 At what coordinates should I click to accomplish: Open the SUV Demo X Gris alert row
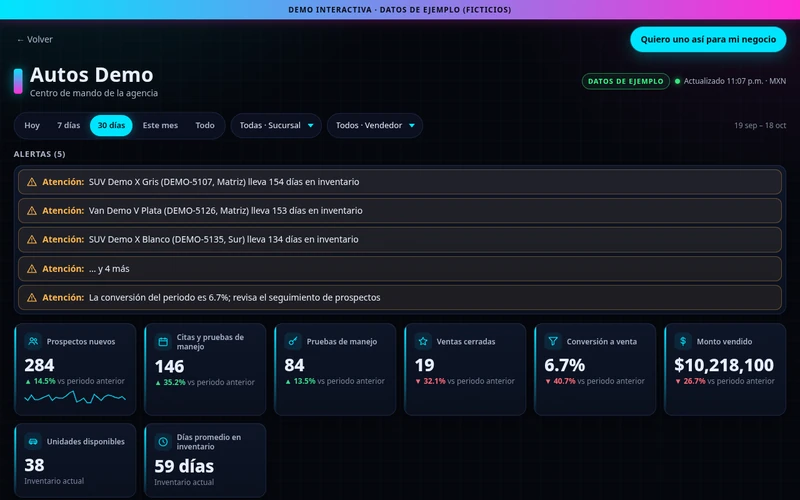coord(399,182)
